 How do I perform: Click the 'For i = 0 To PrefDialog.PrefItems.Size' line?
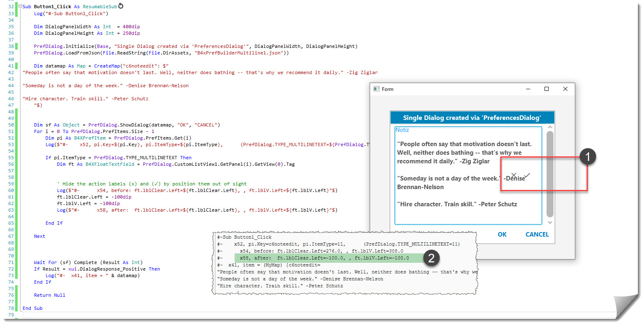coord(94,131)
